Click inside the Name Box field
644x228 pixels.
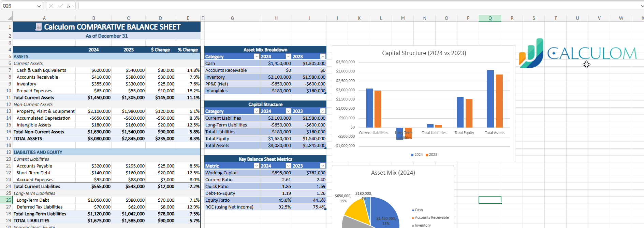[19, 6]
